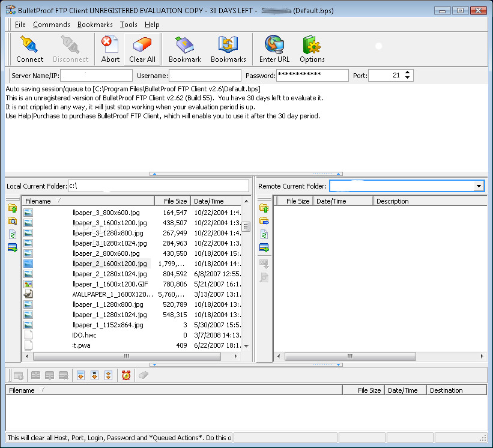Click the local list vertical scrollbar thumb
The height and width of the screenshot is (448, 493).
tap(246, 226)
